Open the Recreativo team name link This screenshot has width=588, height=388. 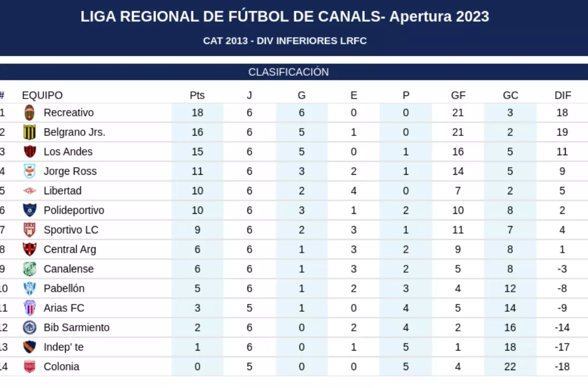click(x=68, y=112)
